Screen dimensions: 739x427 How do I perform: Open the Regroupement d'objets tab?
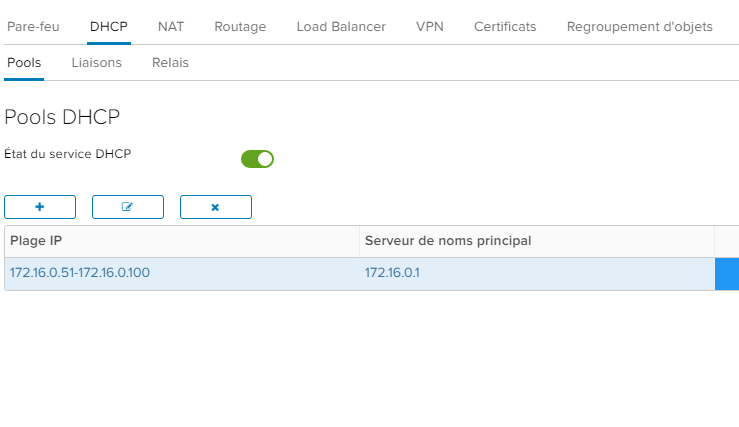tap(640, 27)
